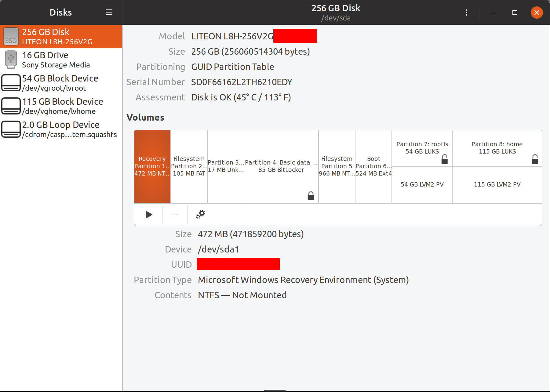550x392 pixels.
Task: Click the delete partition minus icon
Action: click(x=174, y=215)
